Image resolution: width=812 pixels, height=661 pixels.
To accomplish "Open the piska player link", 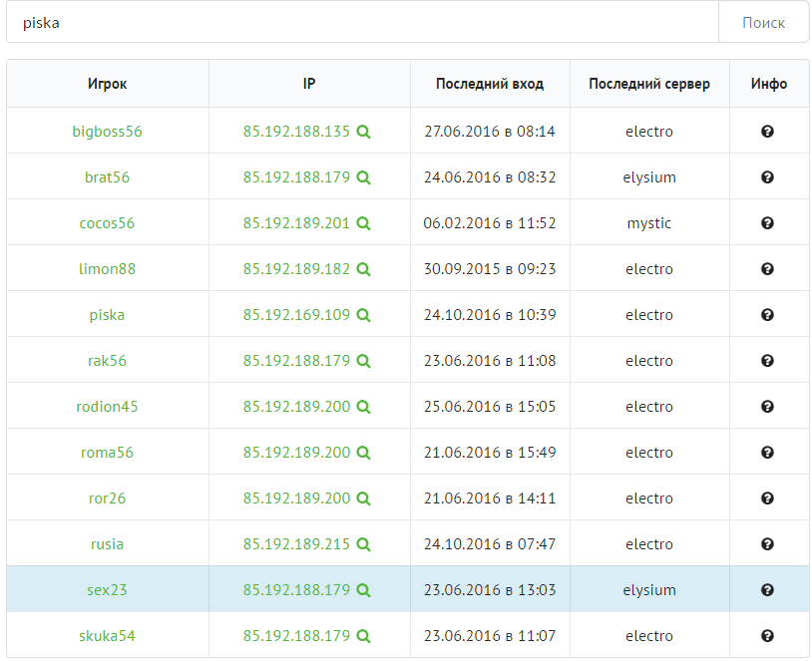I will click(107, 315).
